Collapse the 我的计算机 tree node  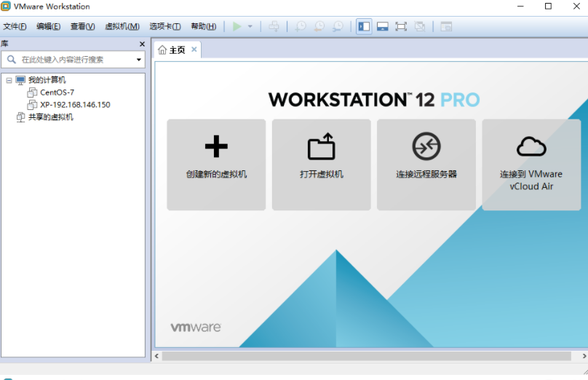[9, 80]
